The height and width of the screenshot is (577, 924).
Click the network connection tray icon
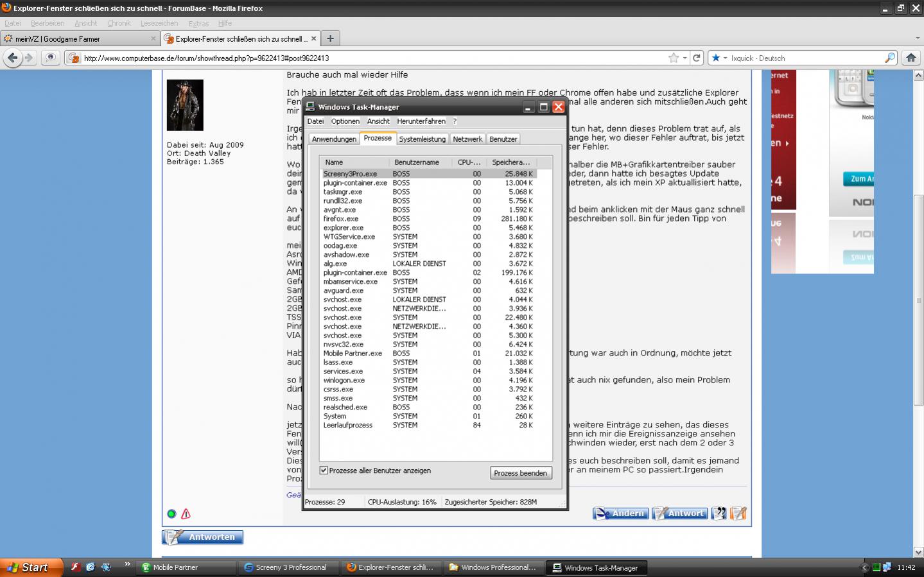pos(887,567)
